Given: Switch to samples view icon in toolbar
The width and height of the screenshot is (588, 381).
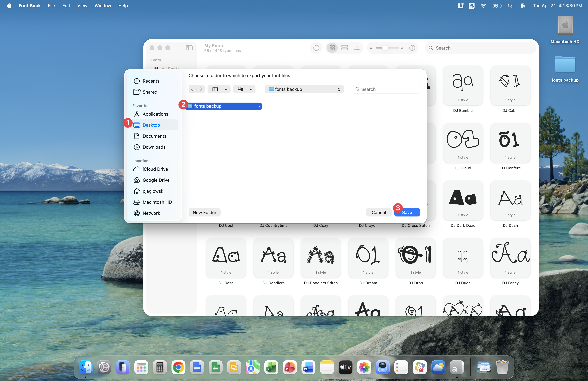Looking at the screenshot, I should click(x=344, y=48).
